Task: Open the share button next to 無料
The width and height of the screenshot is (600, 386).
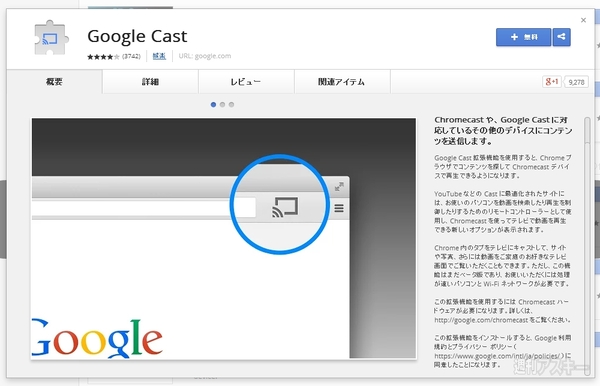Action: point(561,37)
